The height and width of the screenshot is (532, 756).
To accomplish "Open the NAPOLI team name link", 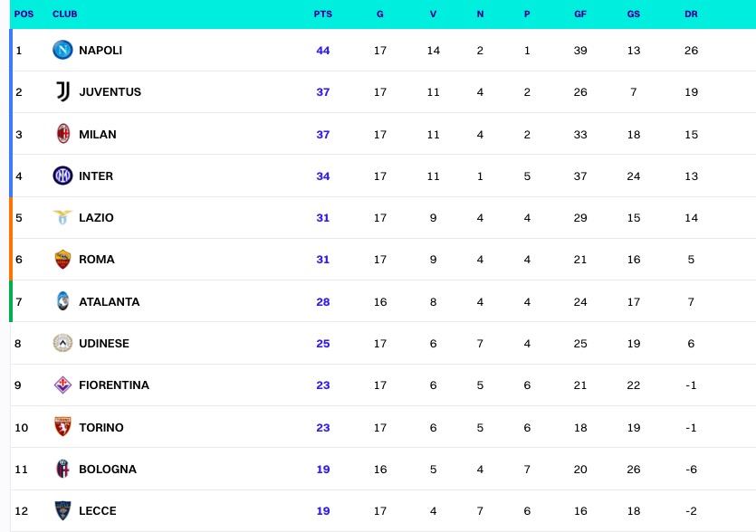I will click(100, 51).
